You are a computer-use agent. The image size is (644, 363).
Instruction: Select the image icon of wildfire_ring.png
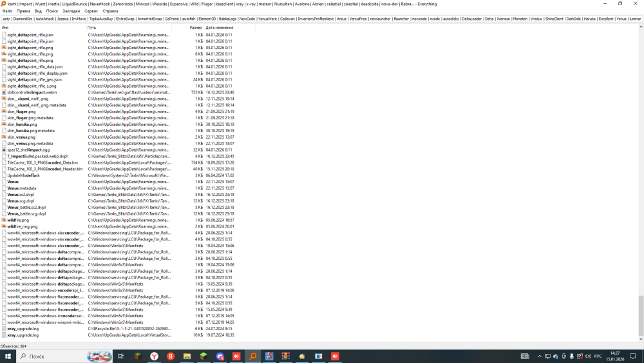4,226
